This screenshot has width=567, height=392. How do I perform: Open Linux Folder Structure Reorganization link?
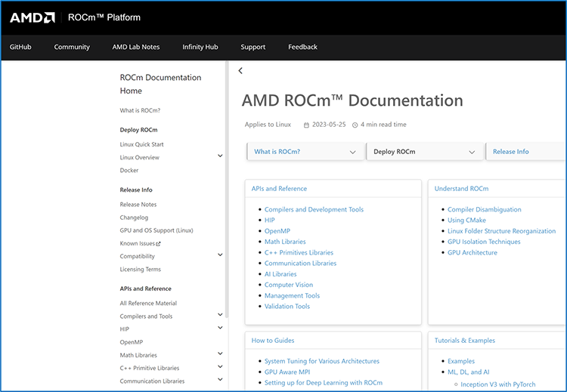pos(501,231)
